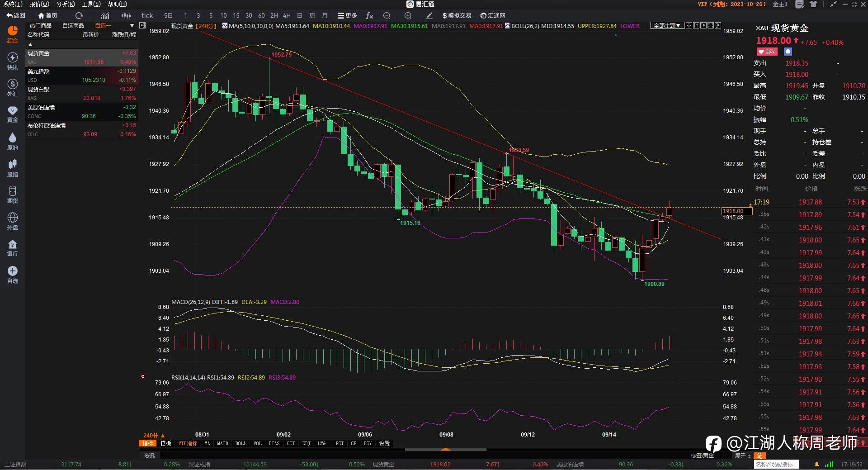Image resolution: width=868 pixels, height=470 pixels.
Task: Set price alert with bell icon
Action: (788, 52)
